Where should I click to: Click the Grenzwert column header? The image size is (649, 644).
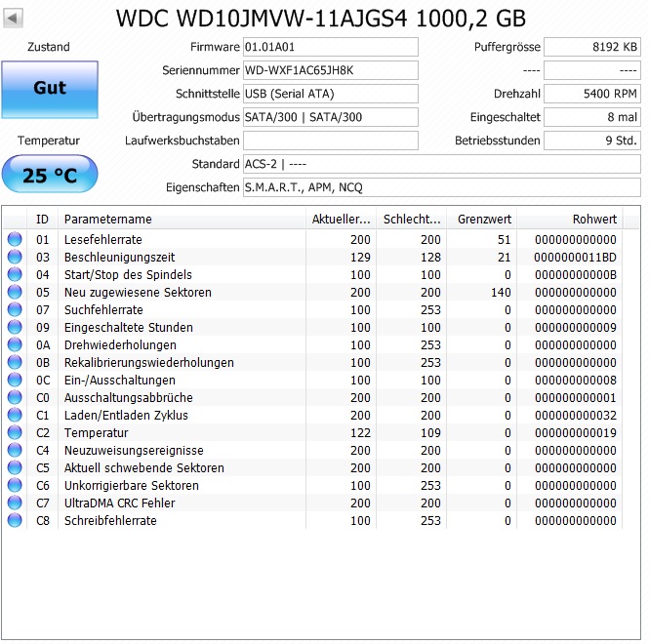482,219
